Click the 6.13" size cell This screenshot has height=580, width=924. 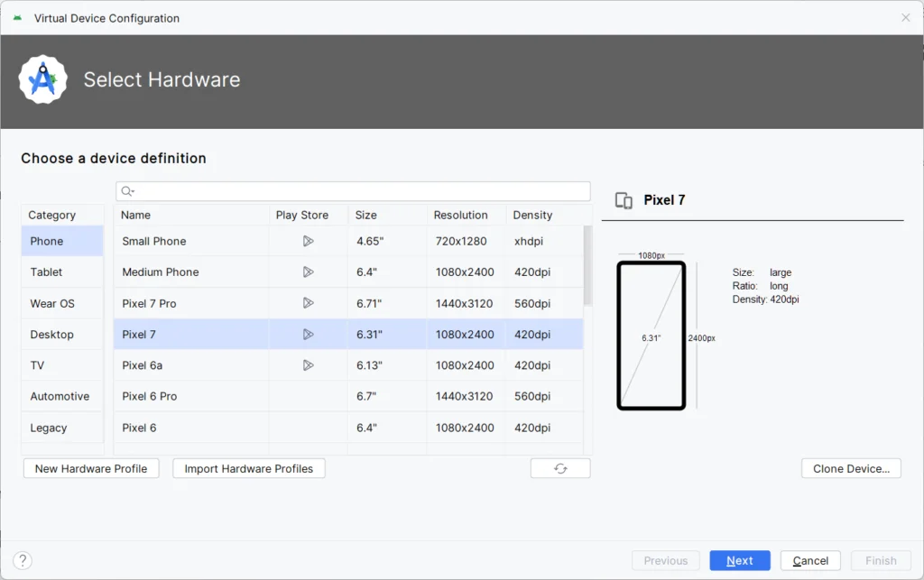[387, 365]
